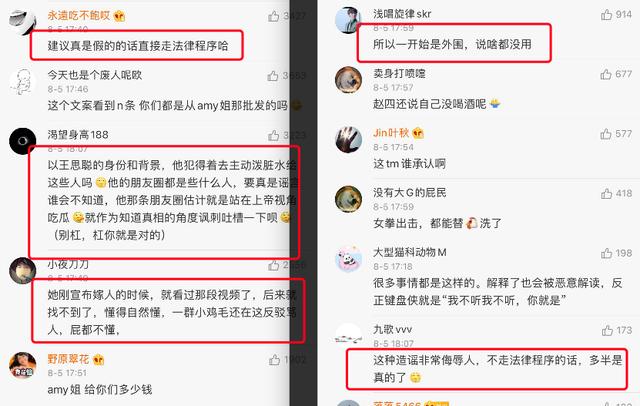Open 永远吃不饱哎's profile avatar
Image resolution: width=640 pixels, height=406 pixels.
(x=22, y=22)
